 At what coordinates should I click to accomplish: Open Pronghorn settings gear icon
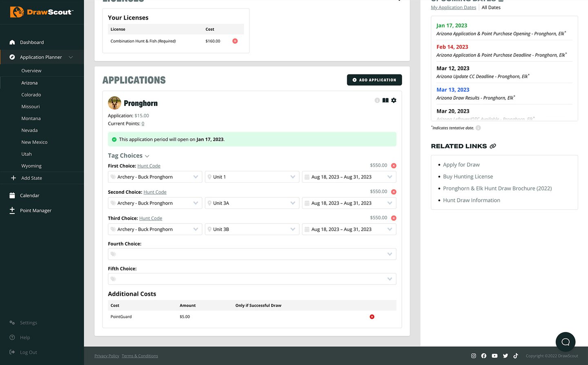point(394,100)
